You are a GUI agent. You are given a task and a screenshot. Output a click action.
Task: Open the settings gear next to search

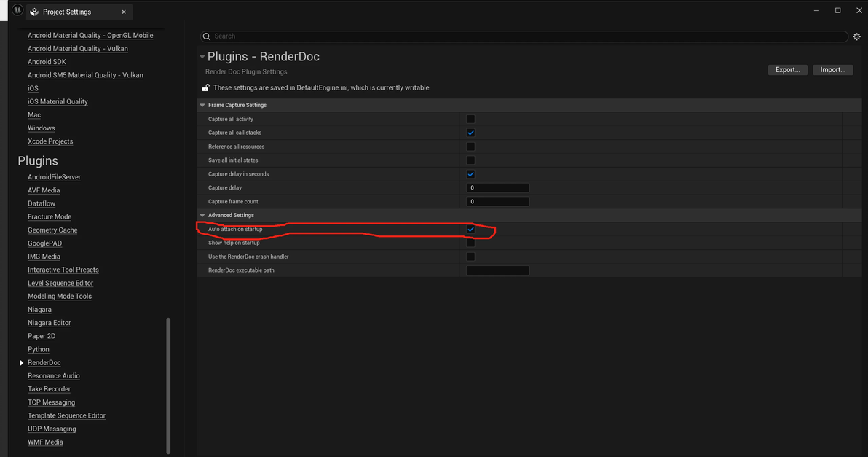pyautogui.click(x=856, y=36)
